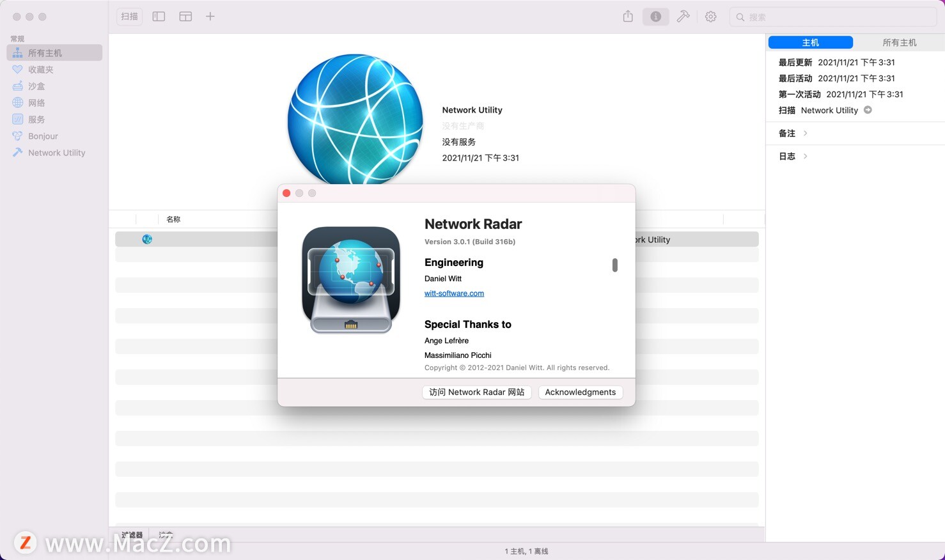Viewport: 945px width, 560px height.
Task: Open the share icon in toolbar
Action: click(x=628, y=17)
